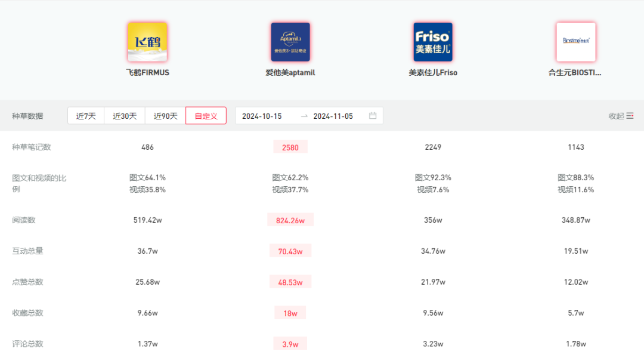Click the 1143 notes count value
Image resolution: width=644 pixels, height=357 pixels.
point(576,147)
